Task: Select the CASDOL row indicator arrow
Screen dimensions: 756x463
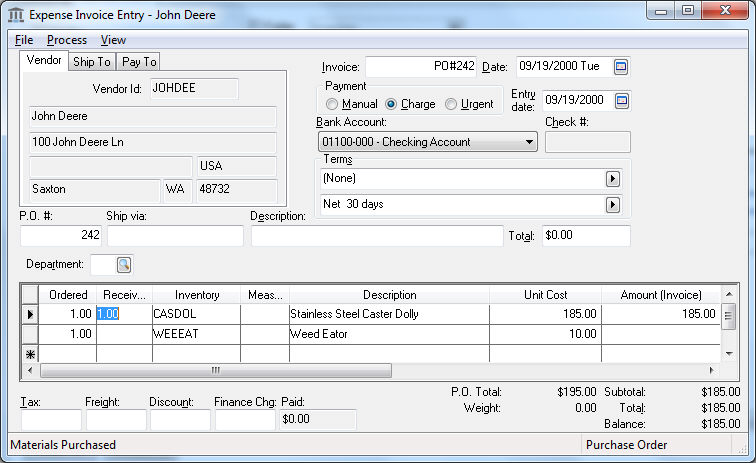Action: tap(30, 314)
